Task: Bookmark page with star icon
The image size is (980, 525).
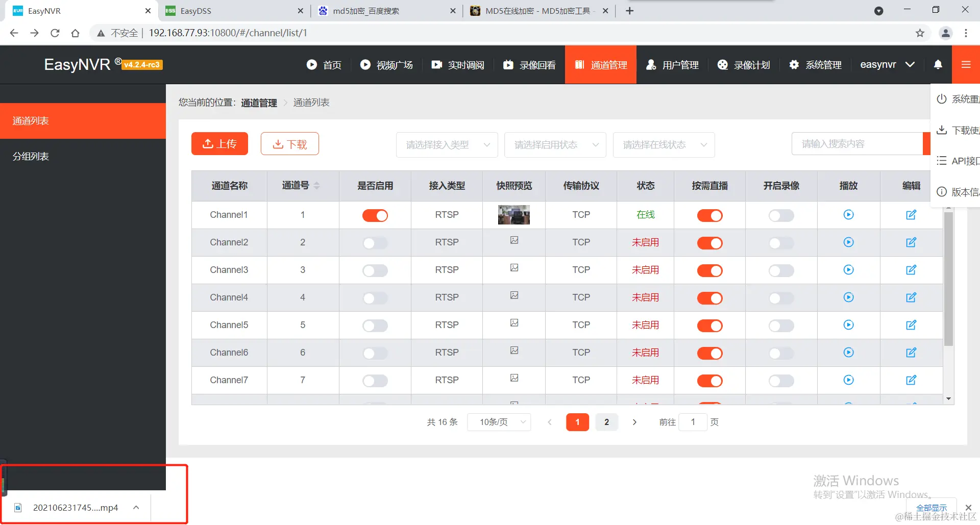Action: coord(920,33)
